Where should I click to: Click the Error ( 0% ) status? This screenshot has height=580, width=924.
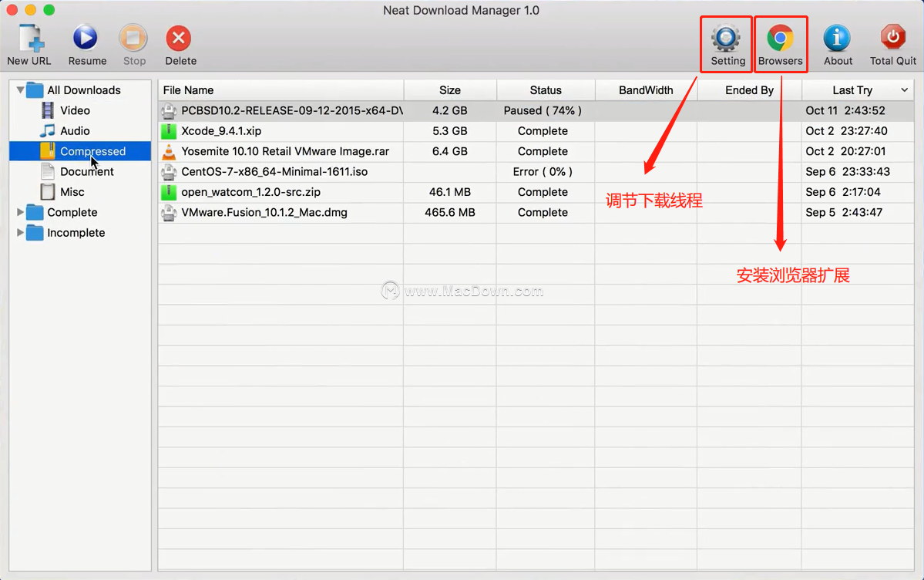(543, 172)
